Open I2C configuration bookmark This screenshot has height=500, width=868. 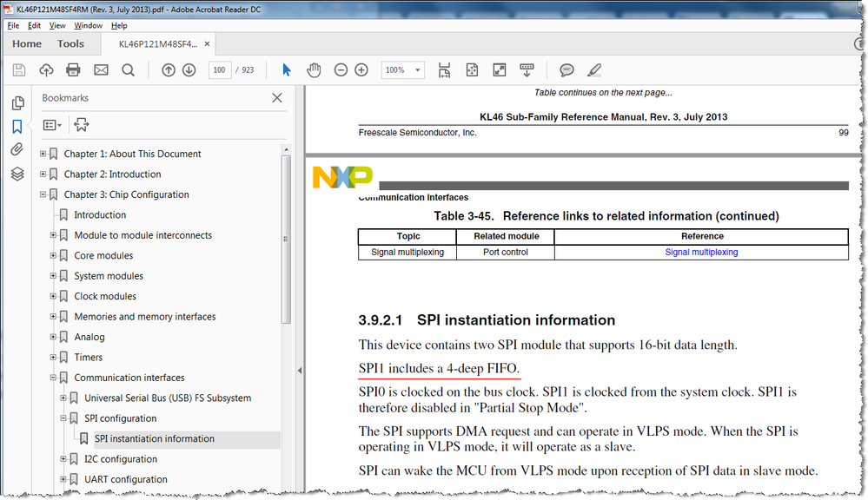[121, 459]
